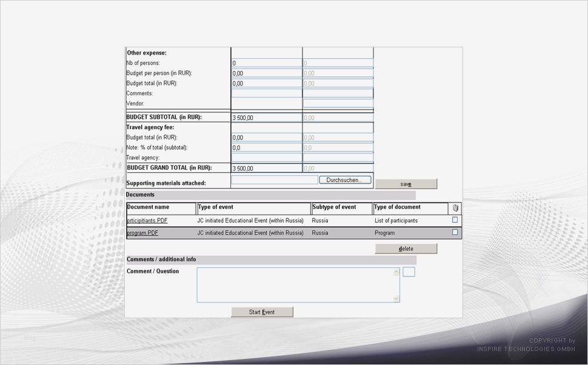588x365 pixels.
Task: Tick the checkbox for prticipitiants.PDF row
Action: click(x=455, y=220)
